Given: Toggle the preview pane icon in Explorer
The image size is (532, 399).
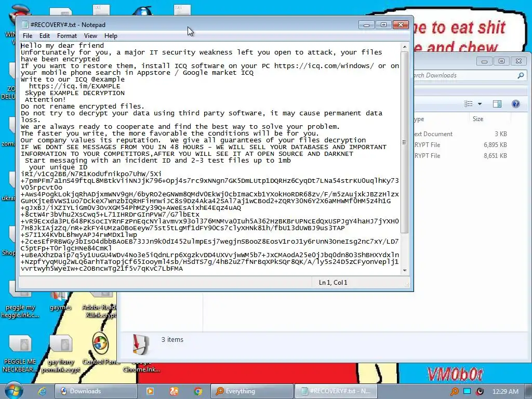Looking at the screenshot, I should coord(497,104).
